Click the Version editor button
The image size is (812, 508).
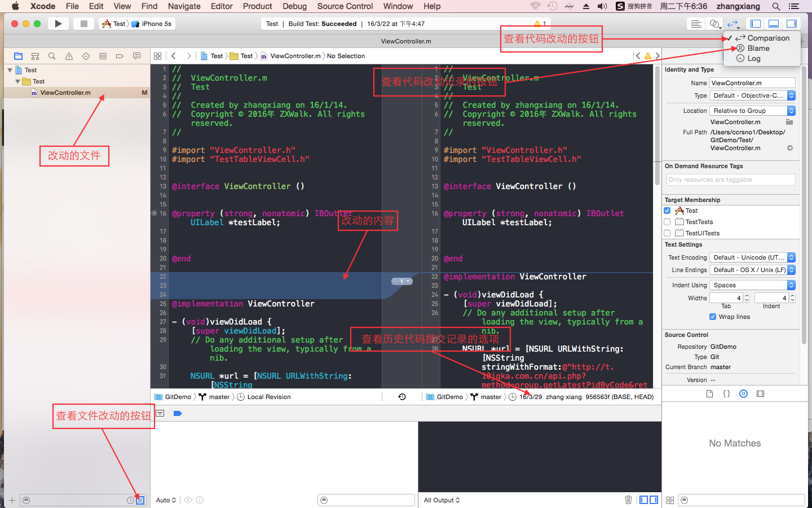click(x=732, y=24)
